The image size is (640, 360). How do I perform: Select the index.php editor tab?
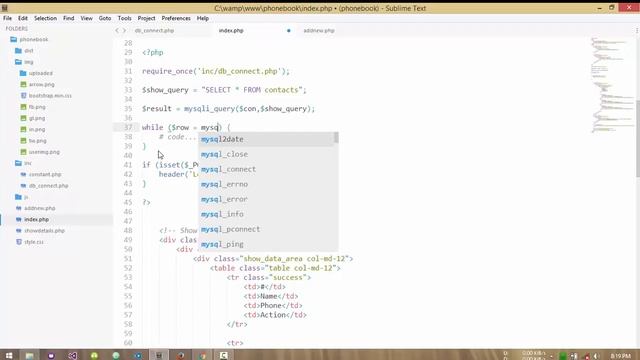coord(231,31)
